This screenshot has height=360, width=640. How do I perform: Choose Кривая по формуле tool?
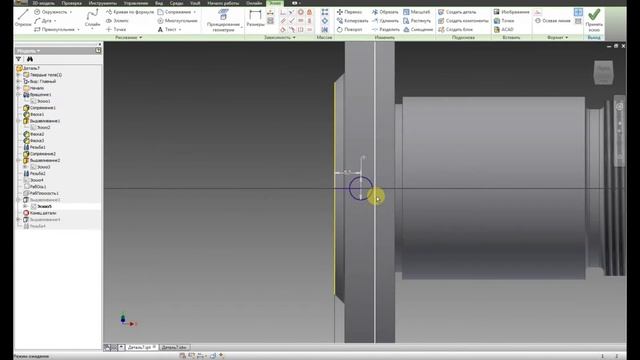pos(130,12)
